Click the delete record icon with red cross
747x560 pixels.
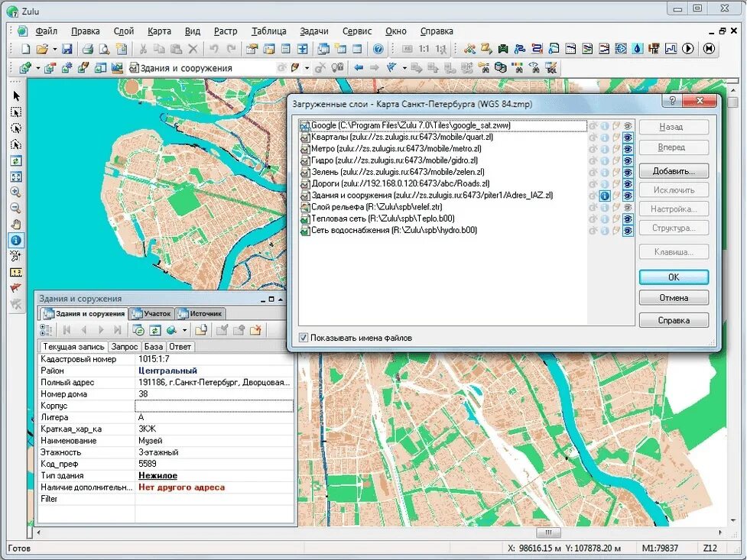(256, 329)
